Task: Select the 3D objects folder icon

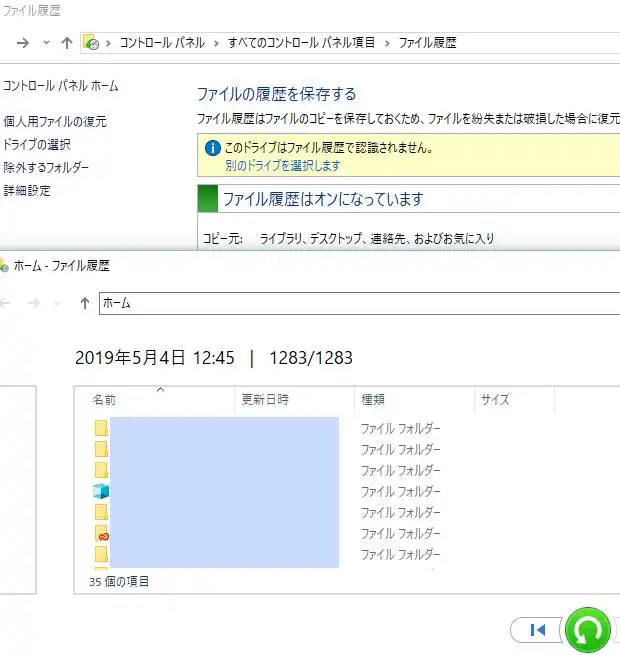Action: click(101, 491)
